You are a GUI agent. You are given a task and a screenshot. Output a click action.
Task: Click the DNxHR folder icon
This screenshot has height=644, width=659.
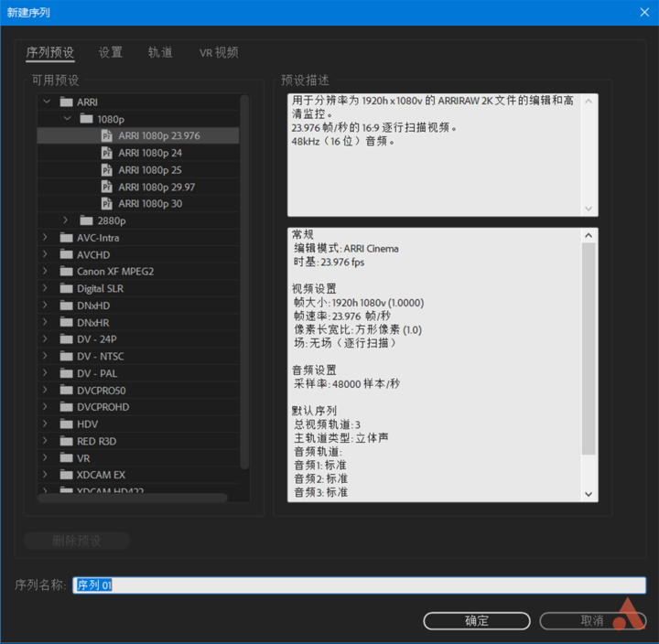point(67,323)
